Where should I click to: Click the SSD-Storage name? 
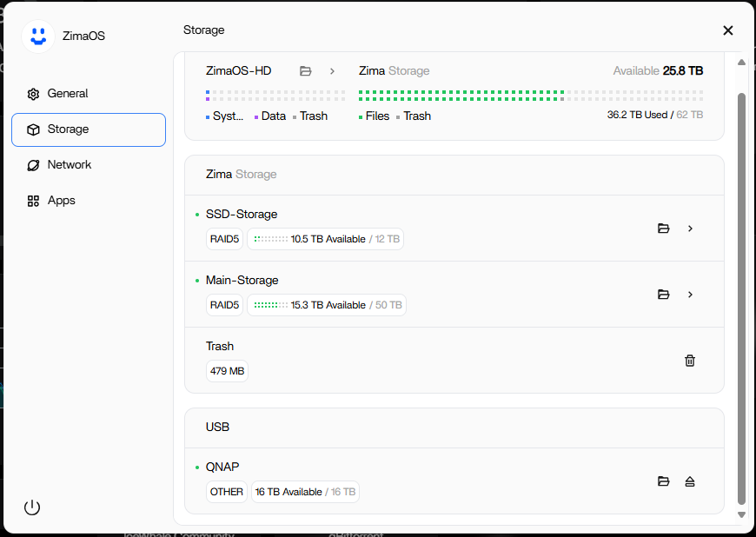click(242, 214)
